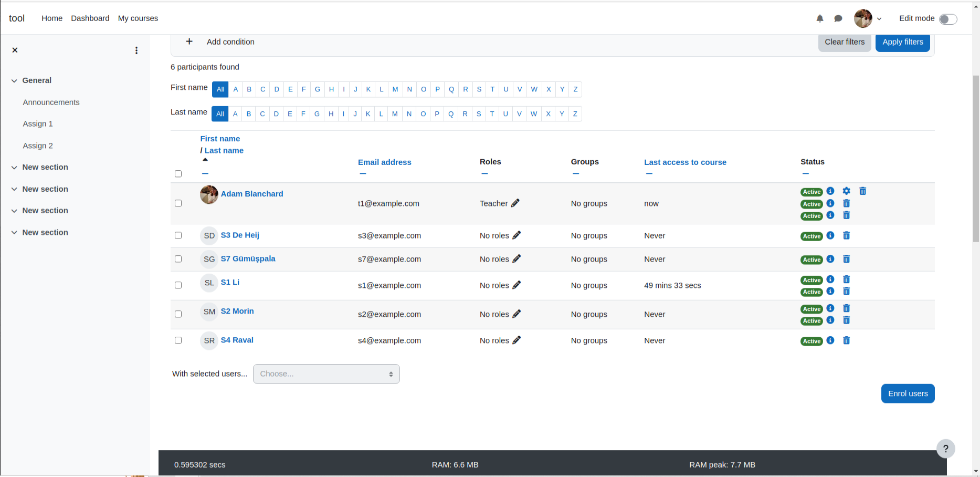Hide the Status column

(806, 173)
